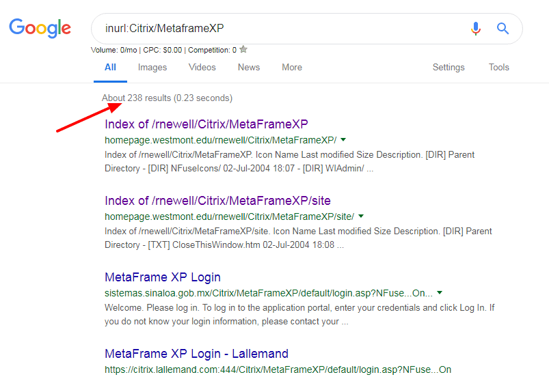Switch to News tab
The height and width of the screenshot is (392, 549).
pyautogui.click(x=249, y=67)
